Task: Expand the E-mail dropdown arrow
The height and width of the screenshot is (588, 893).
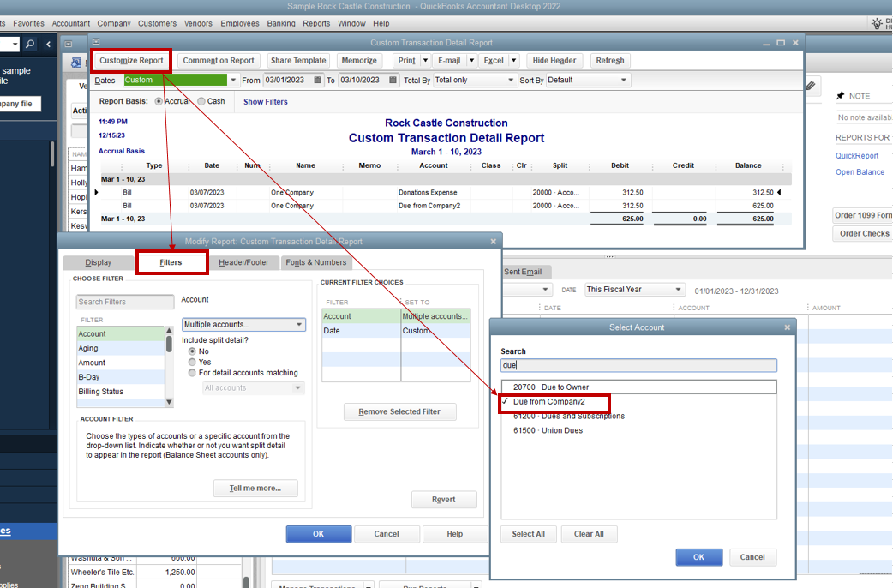Action: [x=471, y=60]
